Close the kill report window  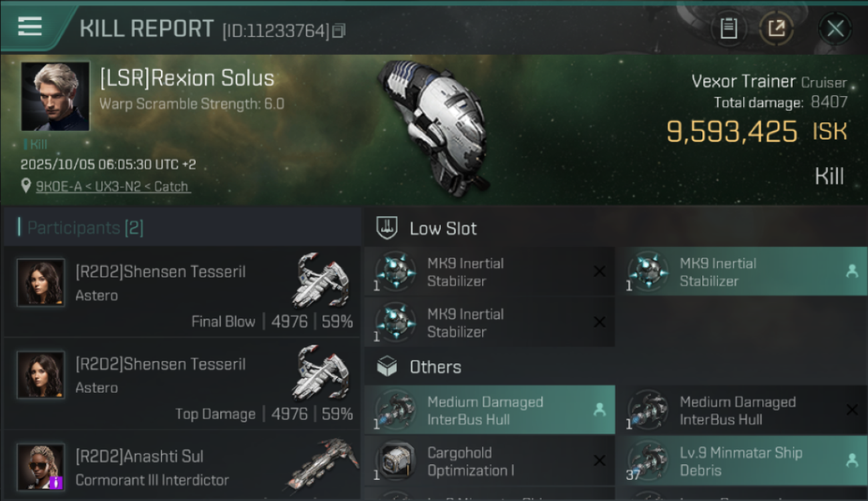point(835,29)
